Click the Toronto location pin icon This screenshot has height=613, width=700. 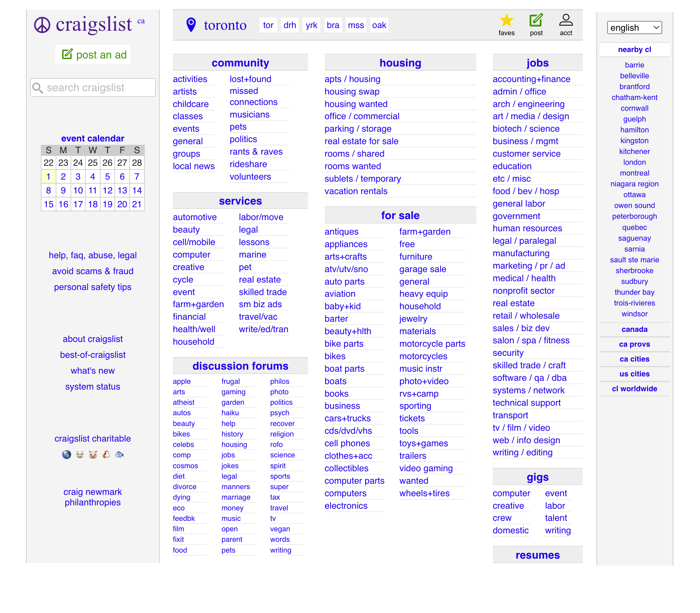(191, 25)
